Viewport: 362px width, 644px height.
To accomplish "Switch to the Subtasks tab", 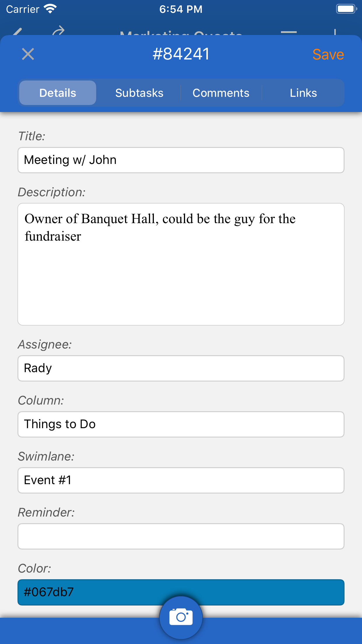I will [139, 93].
